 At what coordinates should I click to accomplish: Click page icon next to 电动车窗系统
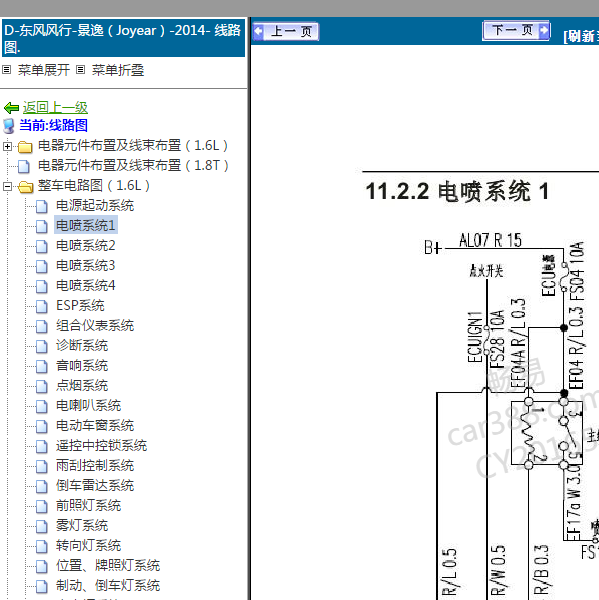[42, 427]
